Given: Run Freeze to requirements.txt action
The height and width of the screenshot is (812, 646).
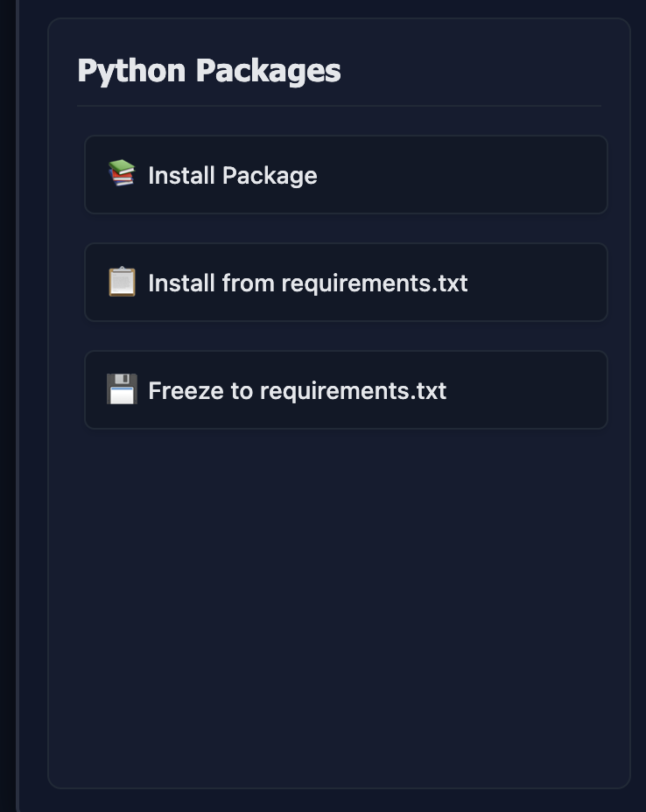Looking at the screenshot, I should (345, 389).
